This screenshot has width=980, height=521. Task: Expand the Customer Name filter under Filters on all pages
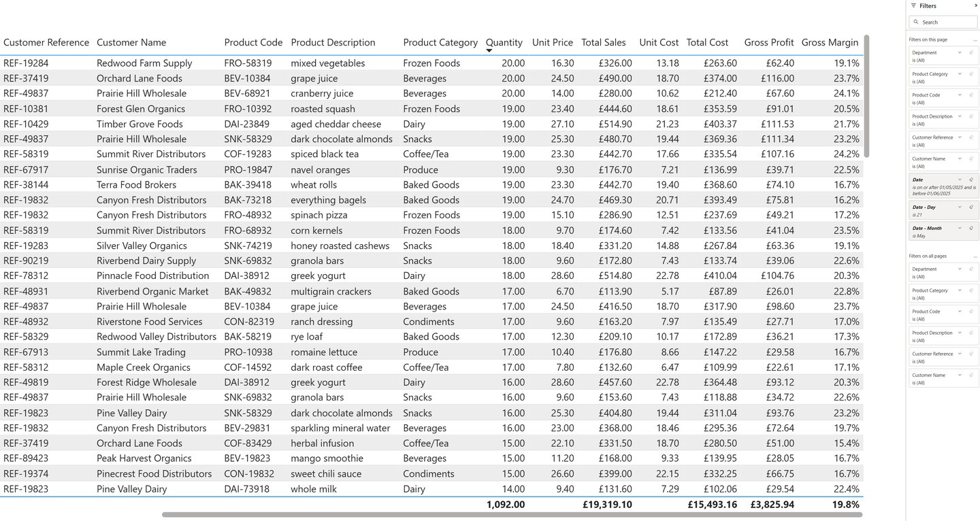click(x=960, y=375)
